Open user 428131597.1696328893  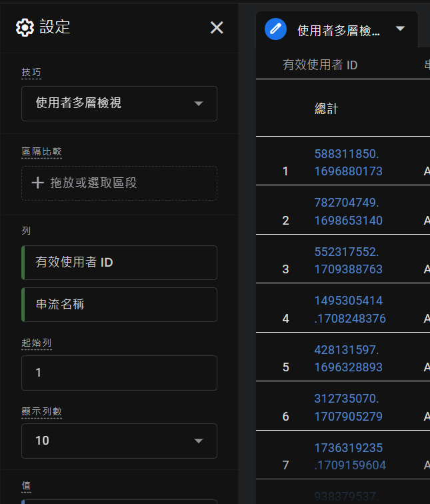pyautogui.click(x=349, y=359)
